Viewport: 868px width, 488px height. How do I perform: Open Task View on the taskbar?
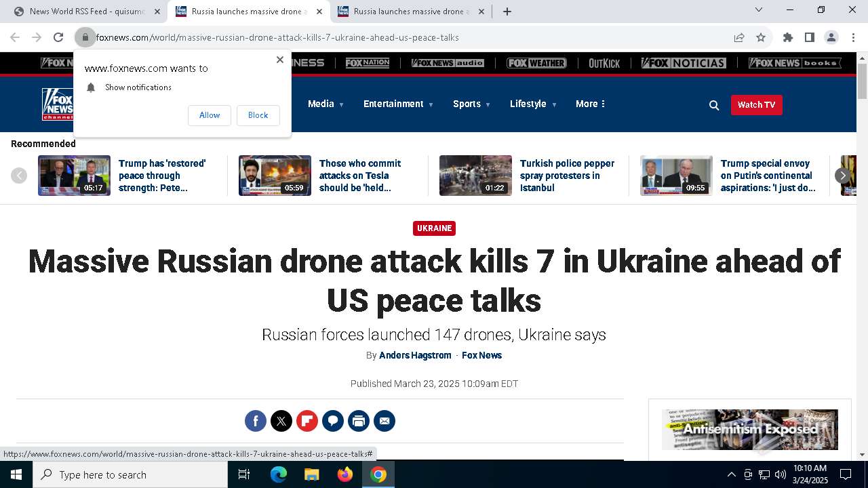244,474
